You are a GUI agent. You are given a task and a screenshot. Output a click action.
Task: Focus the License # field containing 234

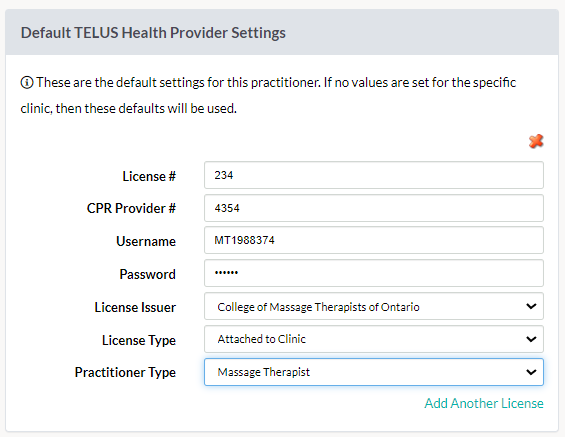click(x=374, y=175)
